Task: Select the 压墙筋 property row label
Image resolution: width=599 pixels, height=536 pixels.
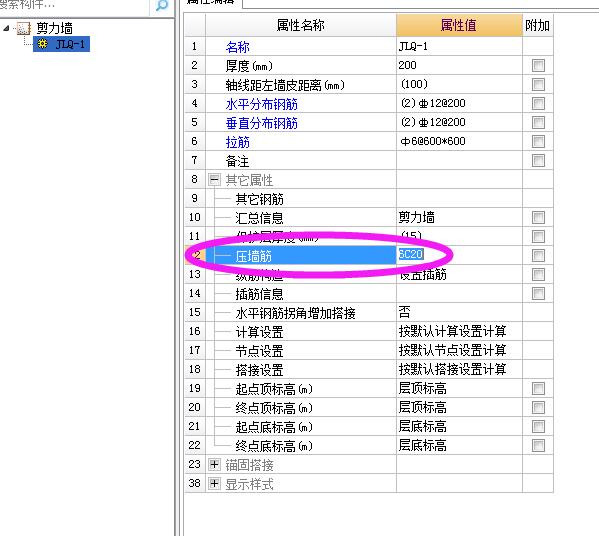Action: point(254,256)
